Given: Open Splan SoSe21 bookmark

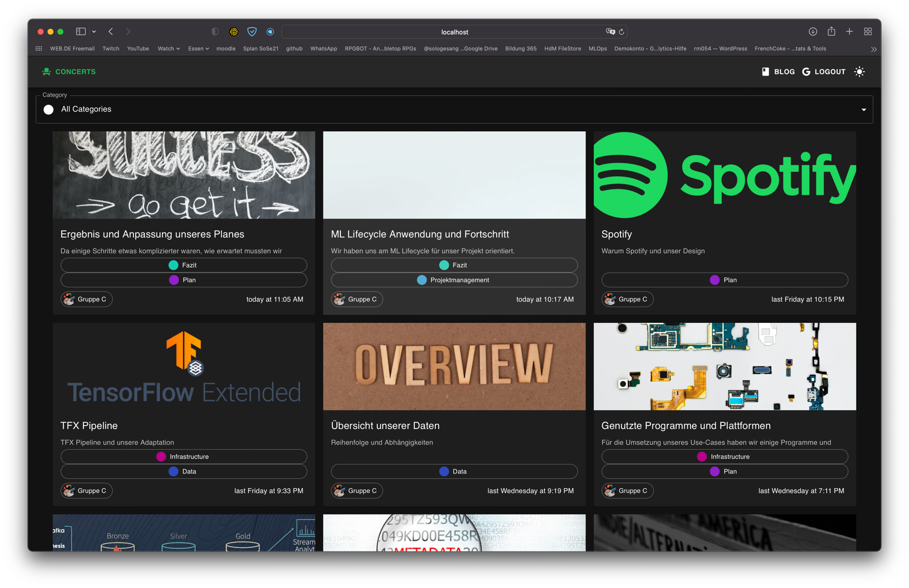Looking at the screenshot, I should pyautogui.click(x=261, y=48).
